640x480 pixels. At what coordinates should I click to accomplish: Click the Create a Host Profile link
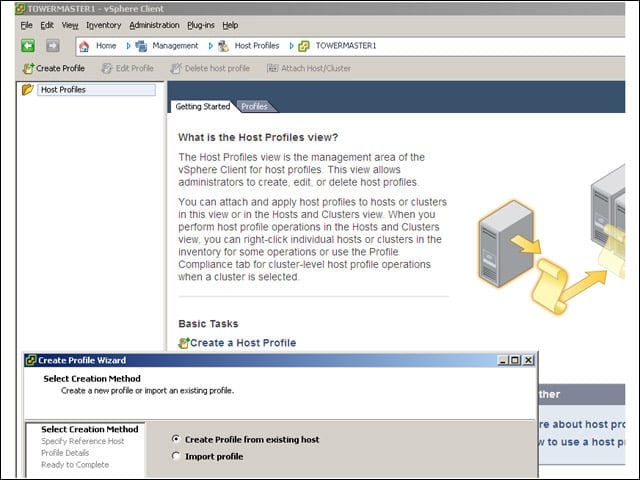click(243, 343)
